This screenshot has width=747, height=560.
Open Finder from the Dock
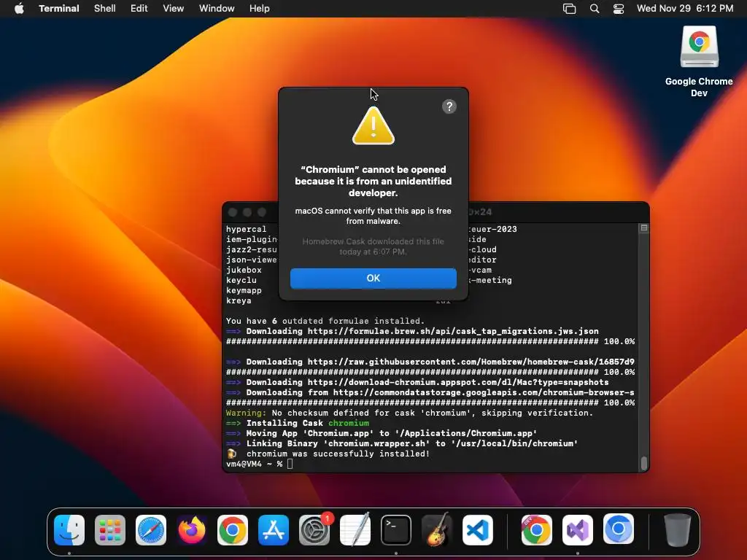tap(69, 529)
